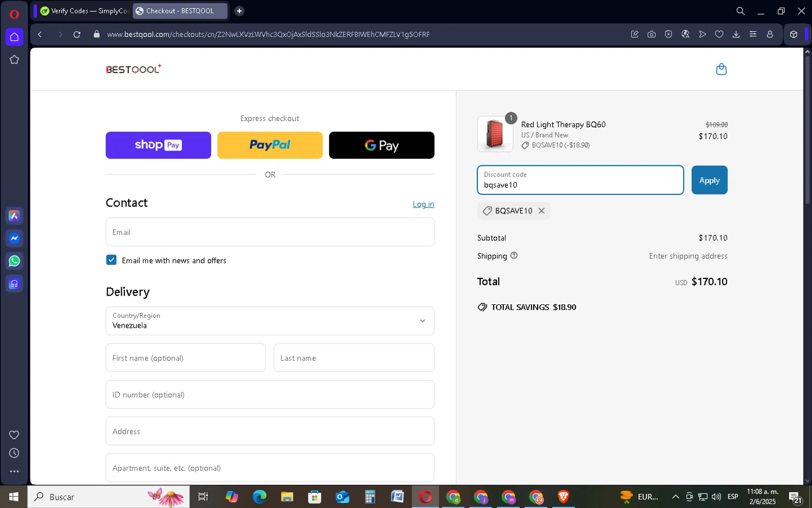Click the snapshot camera icon in address bar

652,34
